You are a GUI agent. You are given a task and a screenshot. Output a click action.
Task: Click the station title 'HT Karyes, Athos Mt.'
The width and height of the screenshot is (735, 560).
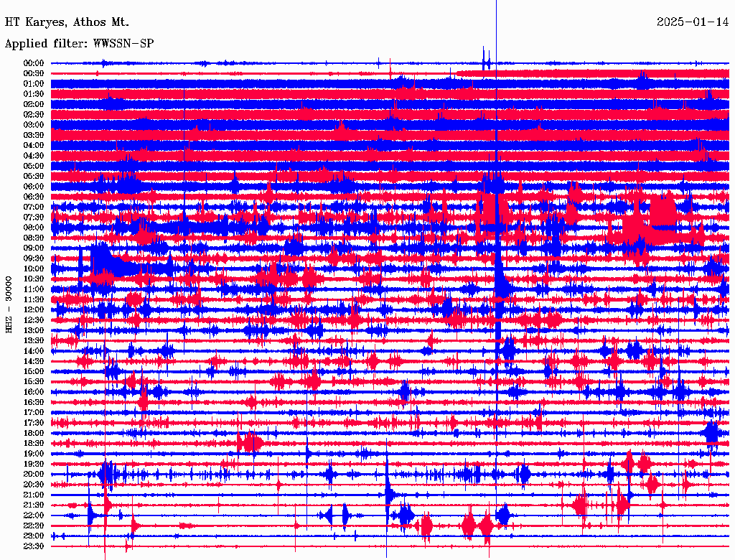tap(67, 22)
